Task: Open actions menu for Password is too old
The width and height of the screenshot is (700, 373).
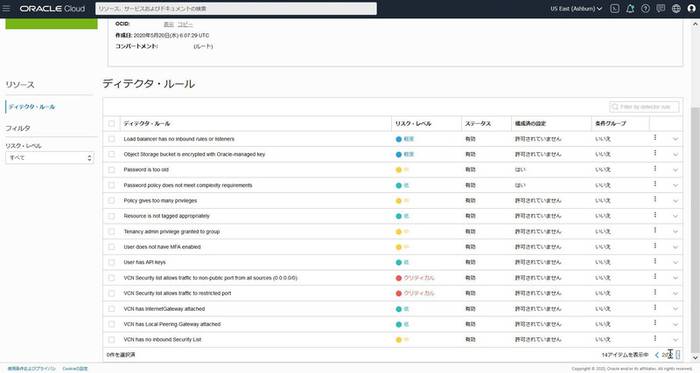Action: point(655,169)
